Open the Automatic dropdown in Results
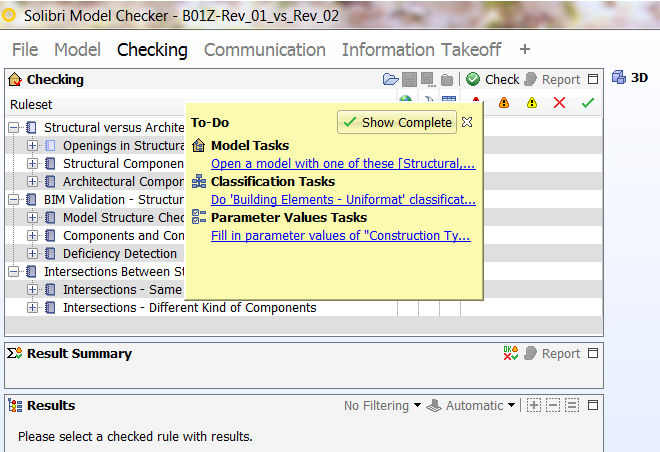Viewport: 660px width, 452px height. pos(471,406)
